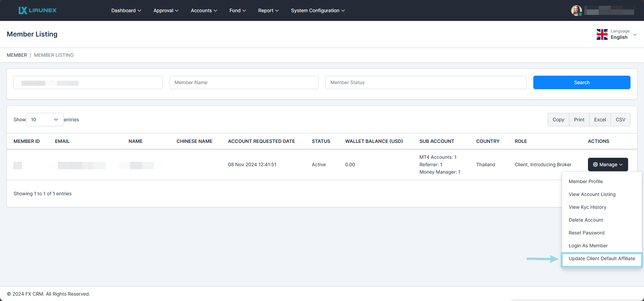Export the table to Excel
644x301 pixels.
(600, 120)
